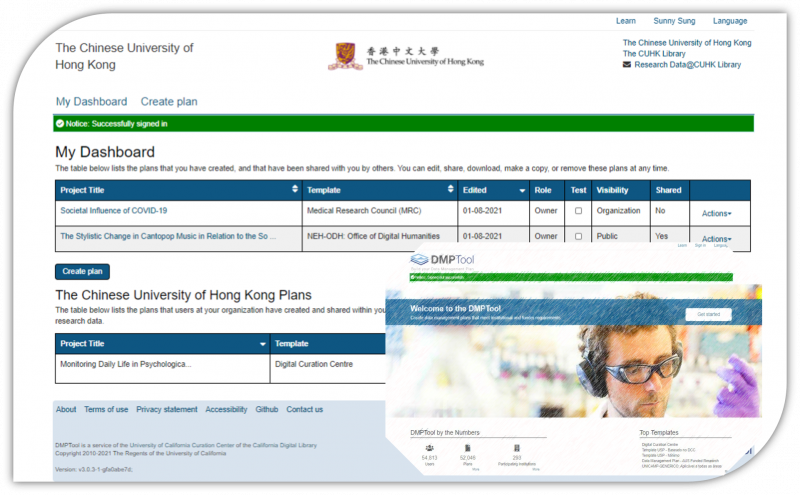Sort My Dashboard table by Template column arrows
This screenshot has width=800, height=495.
(x=450, y=189)
